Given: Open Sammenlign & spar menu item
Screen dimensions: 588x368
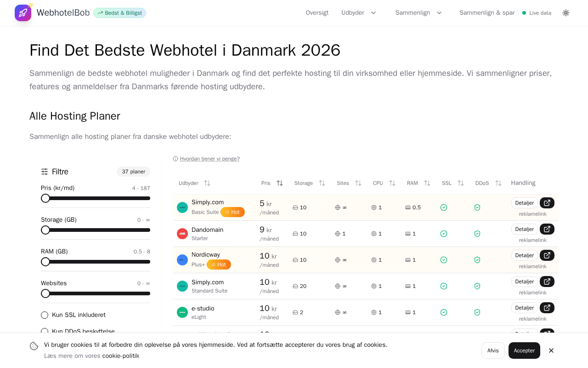Looking at the screenshot, I should coord(487,13).
